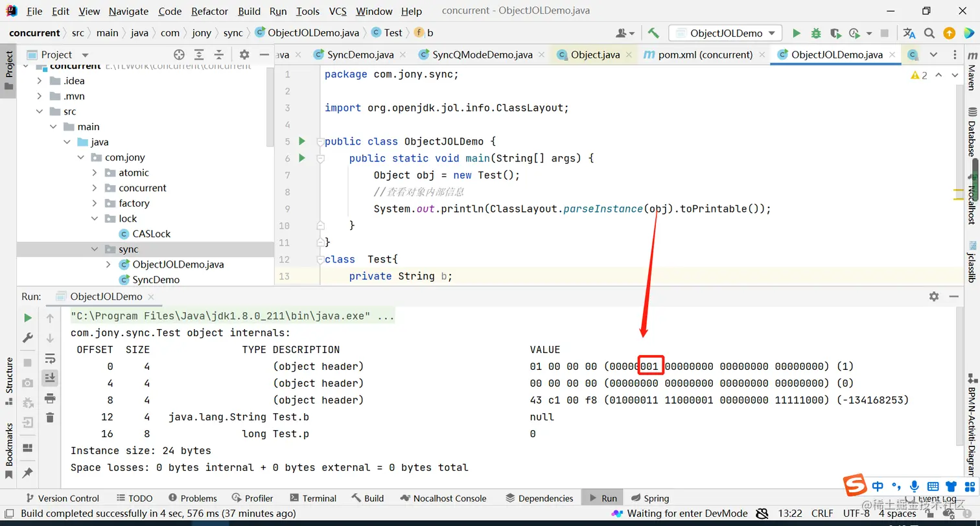The width and height of the screenshot is (980, 526).
Task: Open the Problems tool window
Action: pyautogui.click(x=192, y=498)
